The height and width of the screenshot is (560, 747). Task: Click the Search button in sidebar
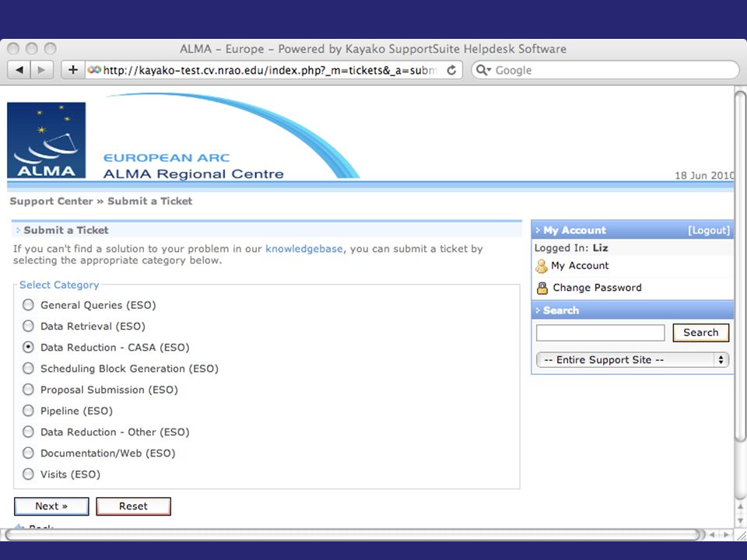click(701, 332)
